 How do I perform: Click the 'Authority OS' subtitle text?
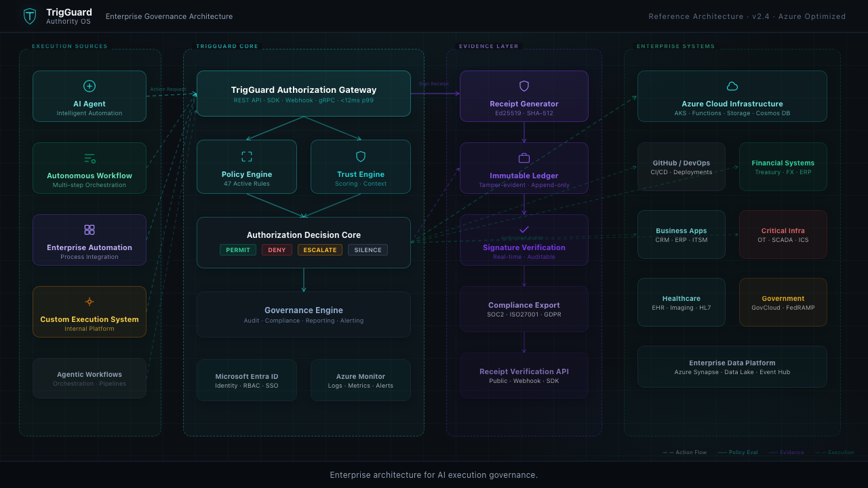point(68,22)
